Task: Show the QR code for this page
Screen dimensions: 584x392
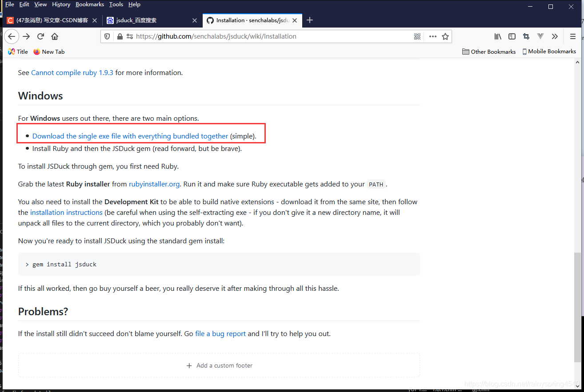Action: pos(417,36)
